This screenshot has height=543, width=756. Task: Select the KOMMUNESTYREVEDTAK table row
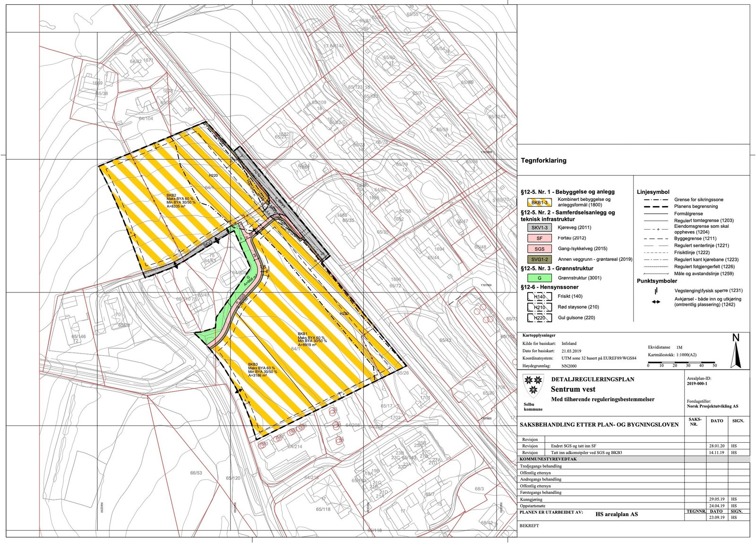click(549, 458)
